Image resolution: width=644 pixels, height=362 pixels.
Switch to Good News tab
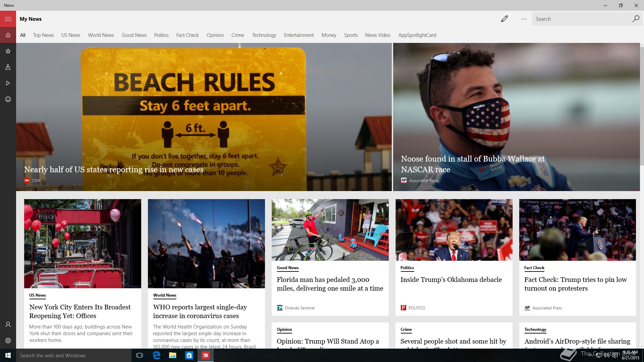pyautogui.click(x=134, y=35)
